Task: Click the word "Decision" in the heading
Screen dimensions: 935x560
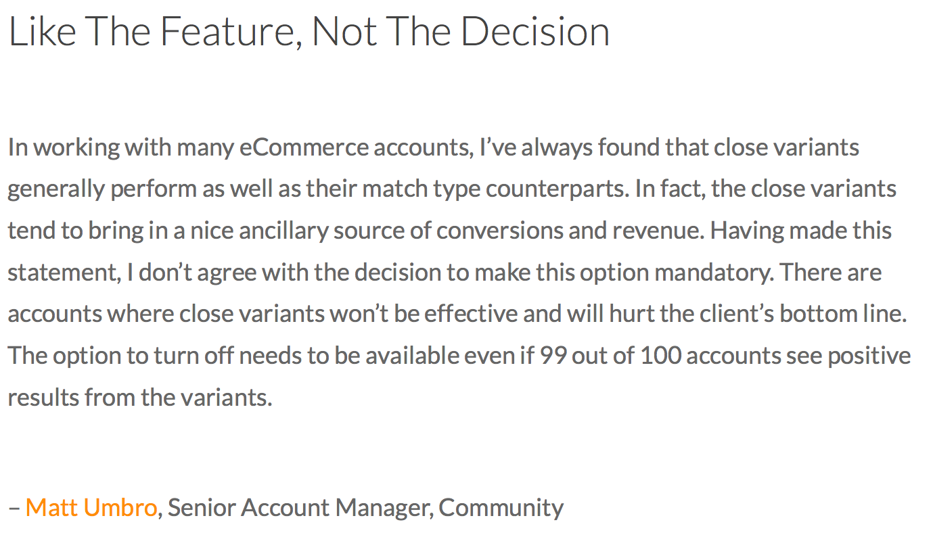Action: pyautogui.click(x=535, y=32)
